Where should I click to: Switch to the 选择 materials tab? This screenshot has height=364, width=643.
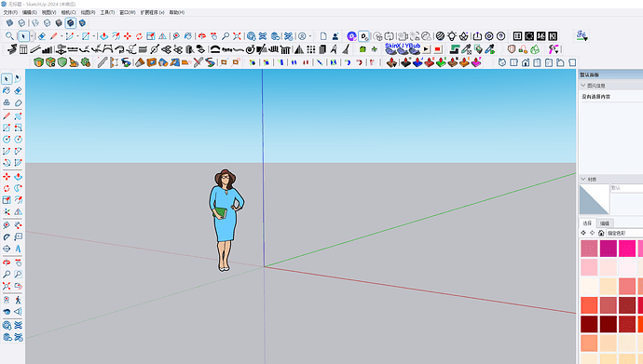(x=588, y=223)
